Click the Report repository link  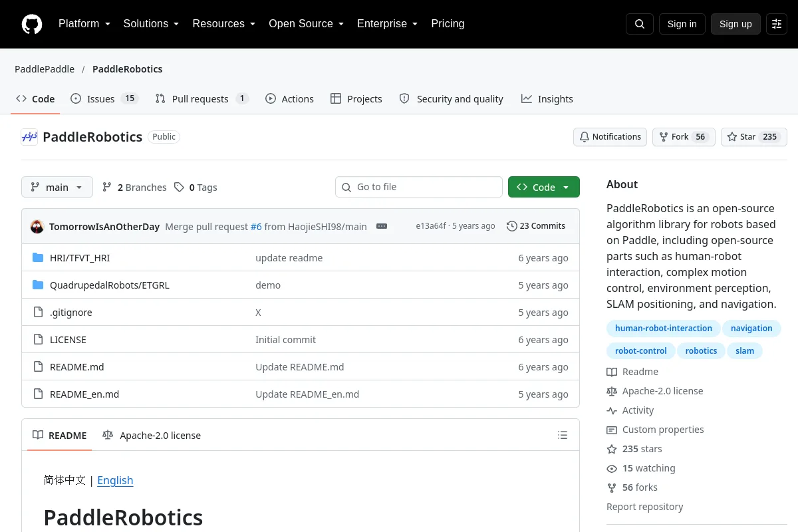[645, 507]
